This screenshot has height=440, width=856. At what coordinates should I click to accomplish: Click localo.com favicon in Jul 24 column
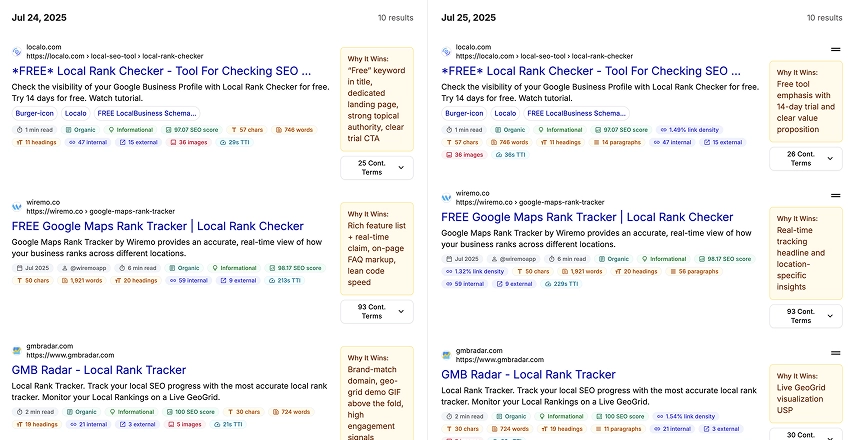pos(17,50)
